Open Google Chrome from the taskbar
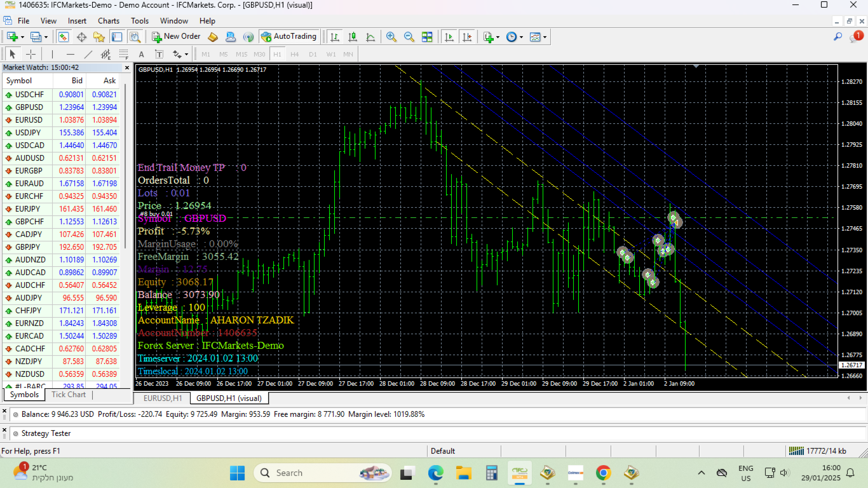 (x=603, y=473)
